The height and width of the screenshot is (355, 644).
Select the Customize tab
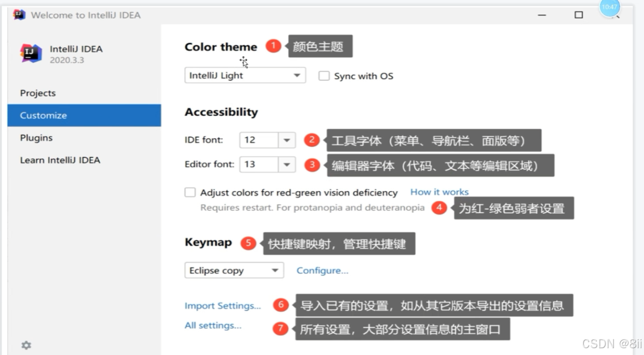tap(84, 115)
